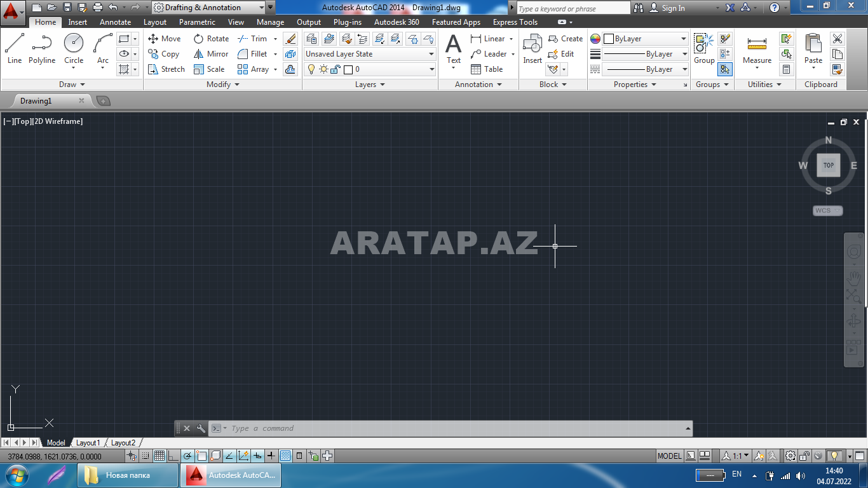Expand the Modify panel

(223, 85)
